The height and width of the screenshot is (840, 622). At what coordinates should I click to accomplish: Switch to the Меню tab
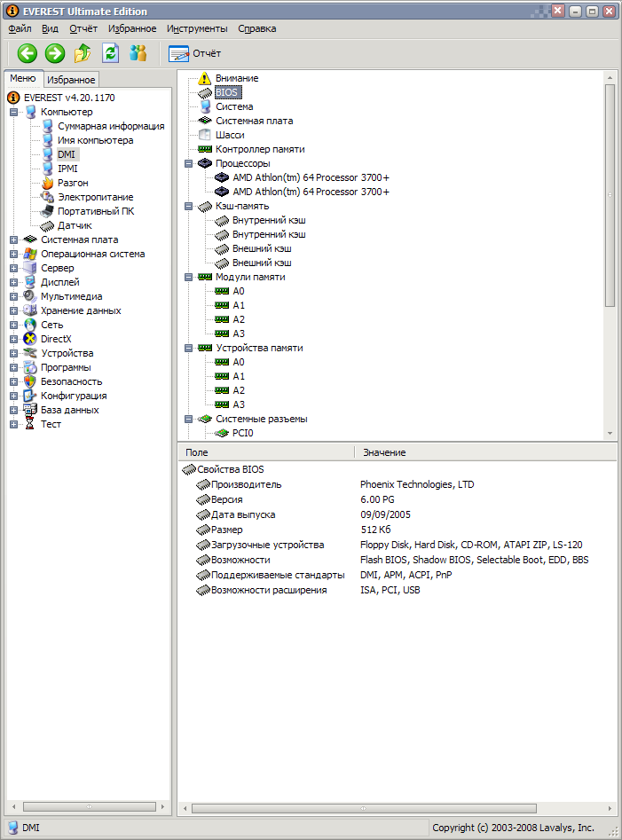click(x=23, y=78)
